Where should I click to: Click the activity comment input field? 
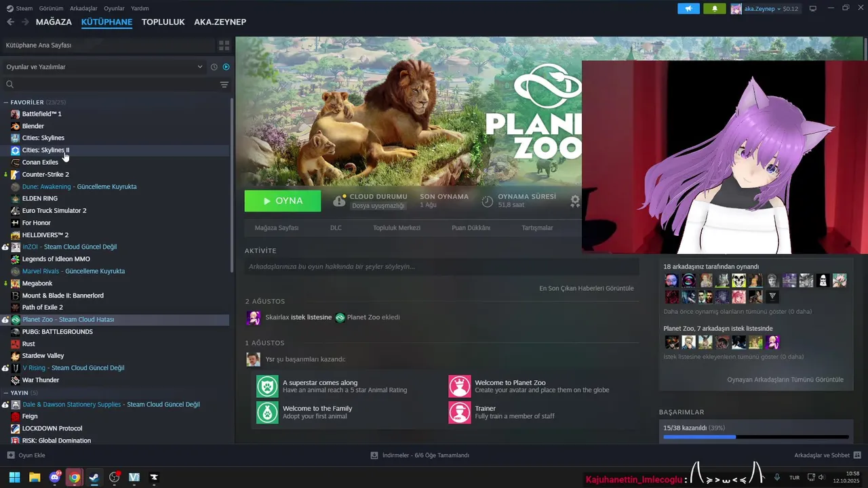[441, 266]
